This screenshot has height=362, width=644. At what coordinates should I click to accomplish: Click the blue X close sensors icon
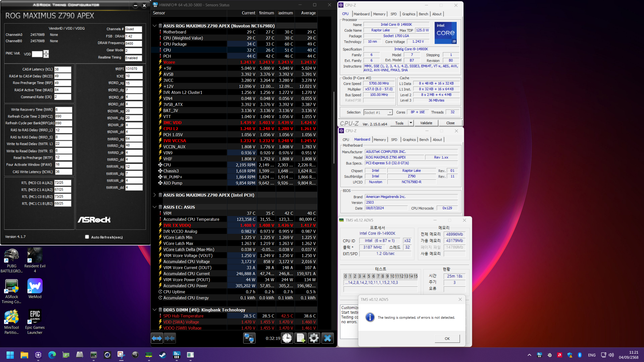pyautogui.click(x=328, y=338)
